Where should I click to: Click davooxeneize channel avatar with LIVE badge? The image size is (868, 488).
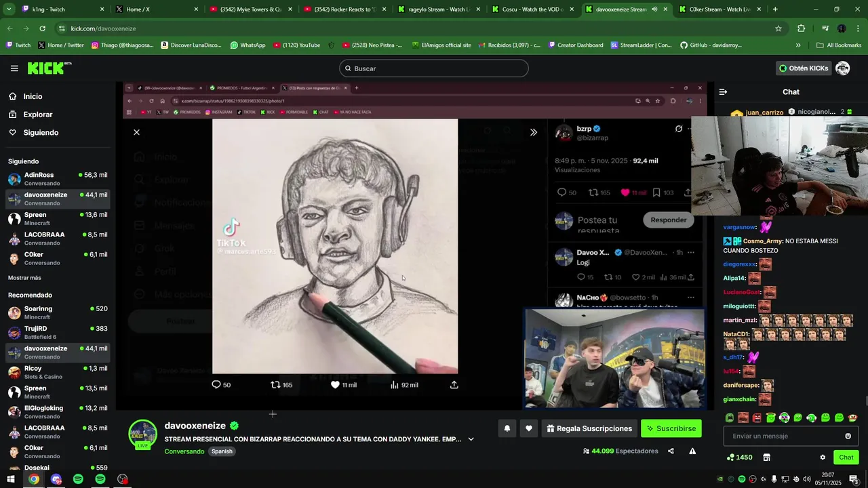click(143, 434)
